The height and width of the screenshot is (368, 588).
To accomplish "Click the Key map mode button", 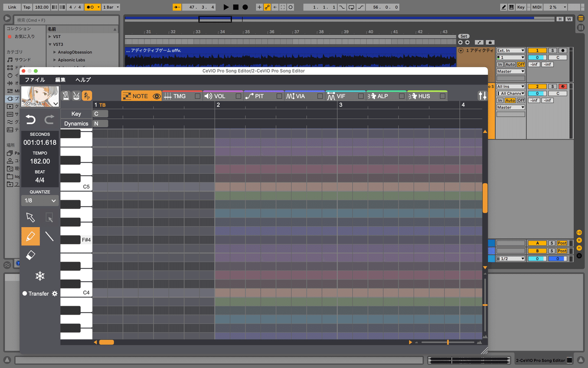I will [520, 7].
